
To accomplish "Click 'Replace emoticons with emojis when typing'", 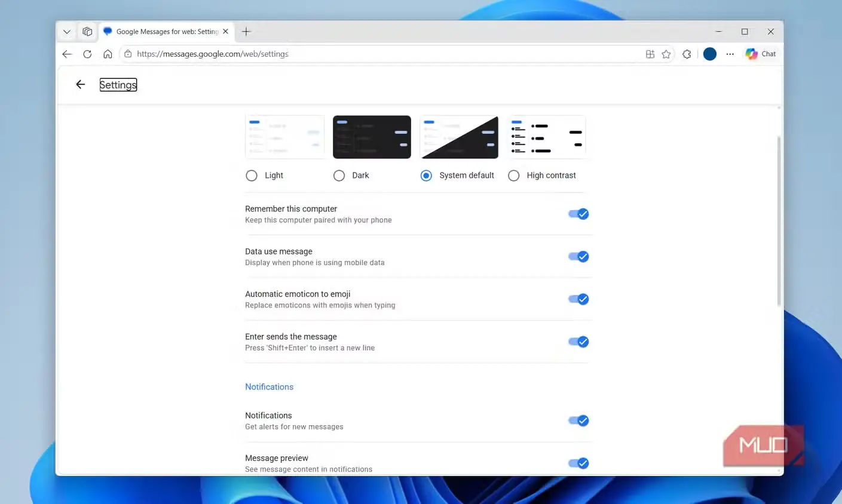I will 320,305.
